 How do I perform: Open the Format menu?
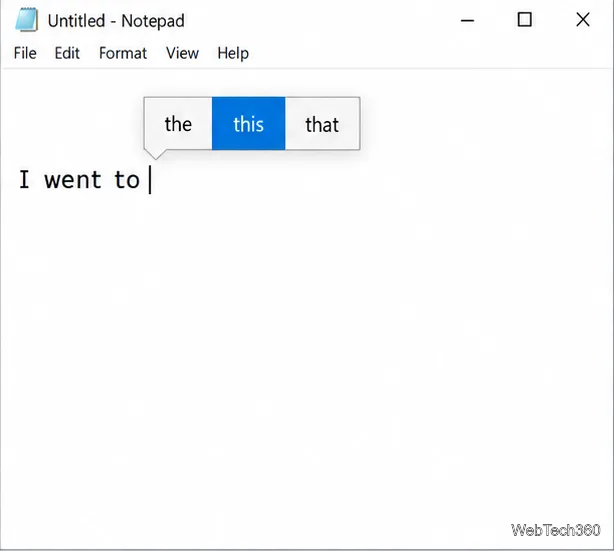click(123, 53)
